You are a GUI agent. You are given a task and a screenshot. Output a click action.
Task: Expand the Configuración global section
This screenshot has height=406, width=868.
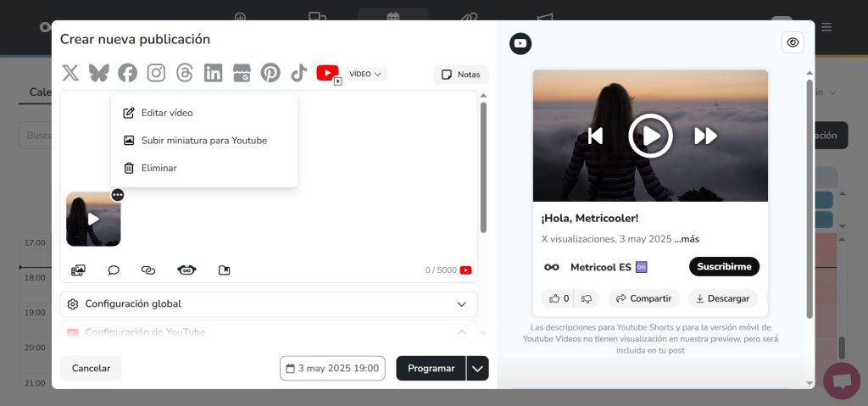pos(269,304)
